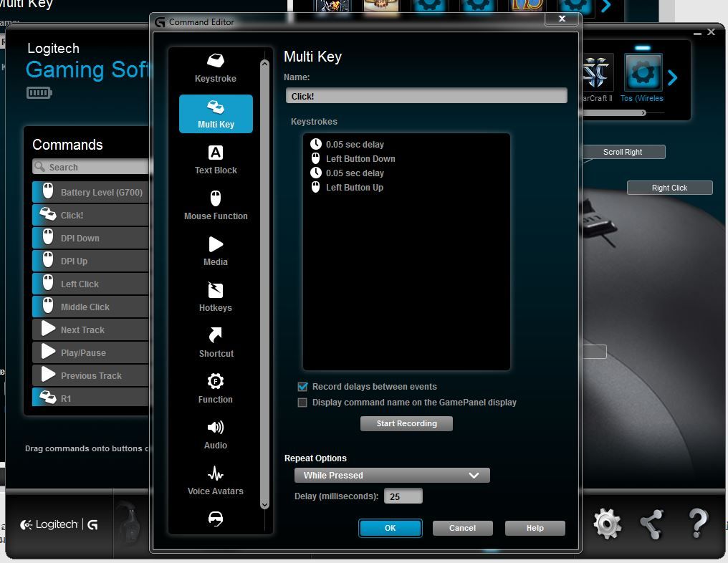Click the share icon in the bottom bar

point(651,524)
